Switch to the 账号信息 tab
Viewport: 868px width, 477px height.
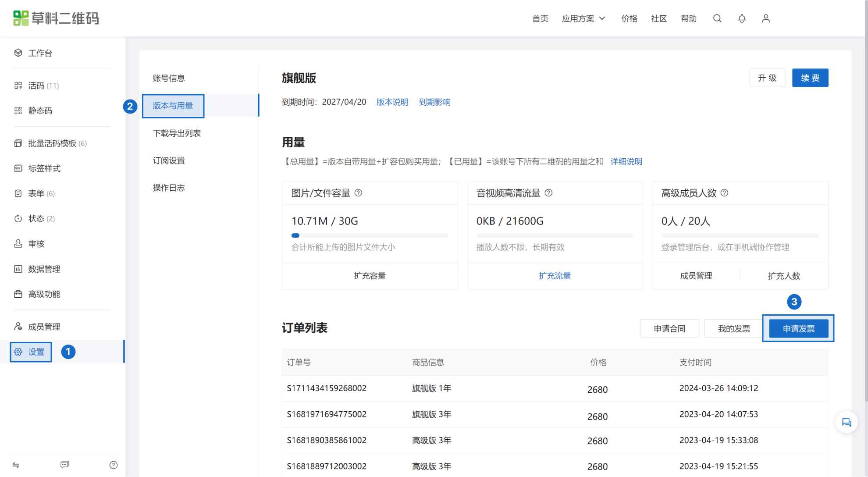coord(169,78)
